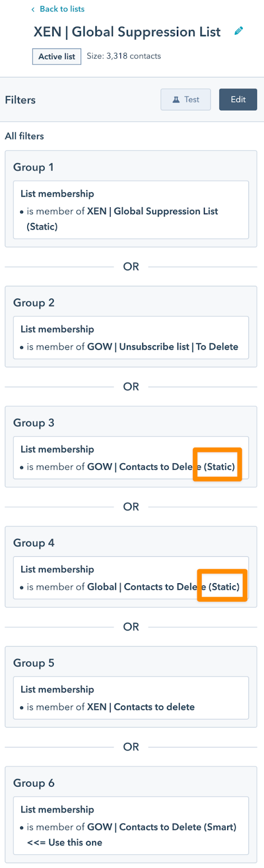Open Group 5 XEN Contacts to delete filter
Screen dimensions: 264x868
coord(131,698)
